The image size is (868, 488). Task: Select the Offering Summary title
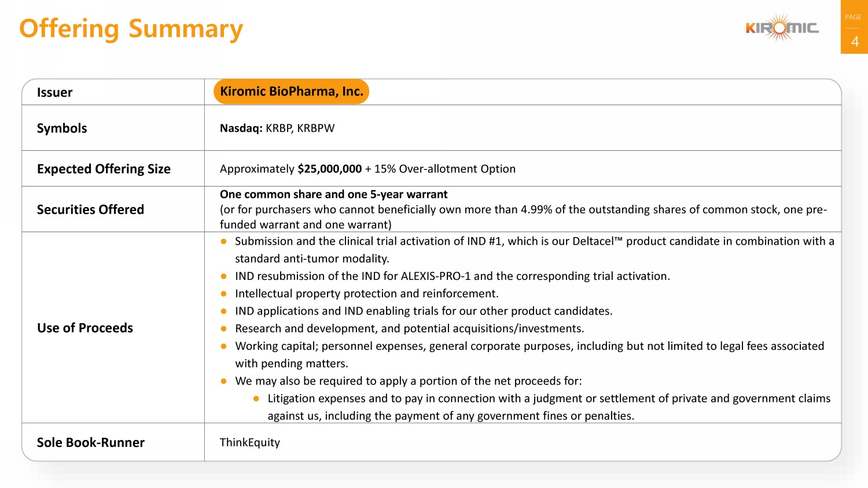pos(131,28)
